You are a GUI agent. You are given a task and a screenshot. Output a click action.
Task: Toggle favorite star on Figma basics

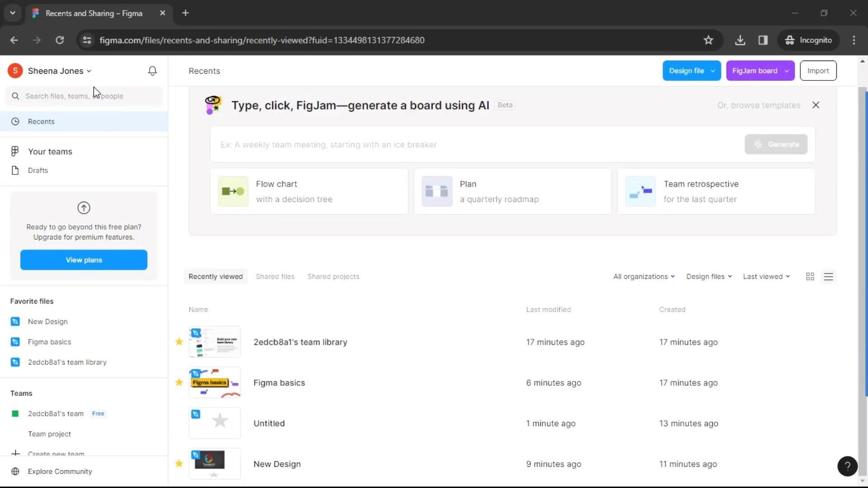point(179,382)
